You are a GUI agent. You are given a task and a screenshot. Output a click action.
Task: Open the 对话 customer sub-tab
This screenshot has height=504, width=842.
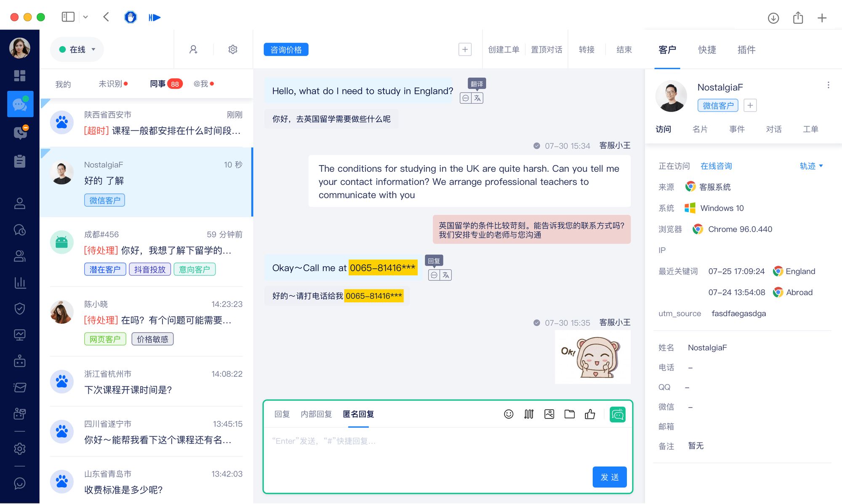(774, 129)
